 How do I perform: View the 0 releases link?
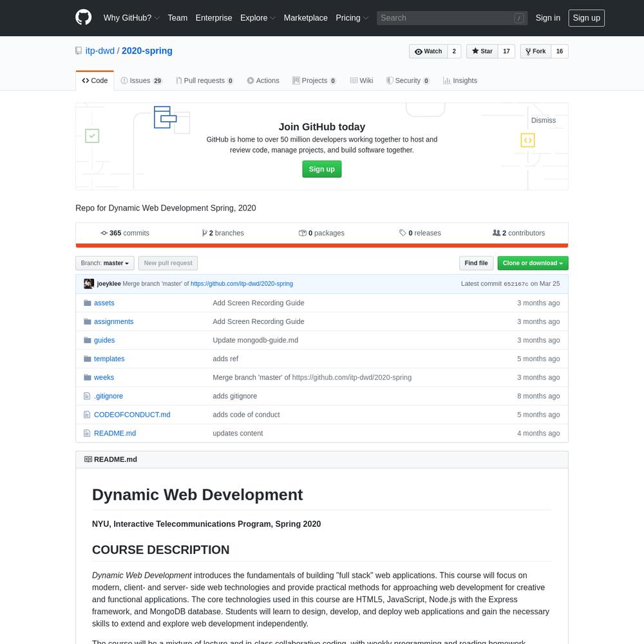coord(420,233)
